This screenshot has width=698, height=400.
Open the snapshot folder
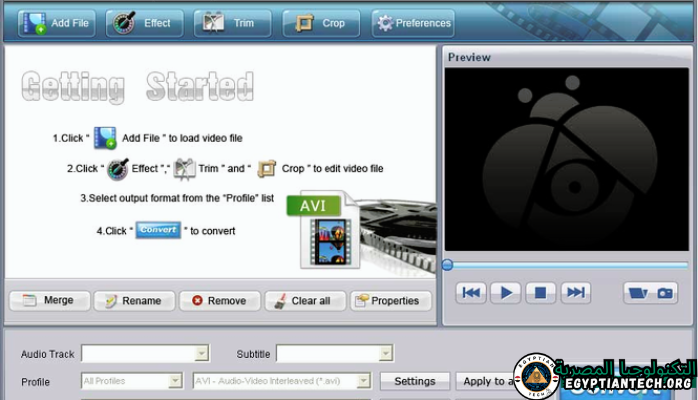(636, 292)
